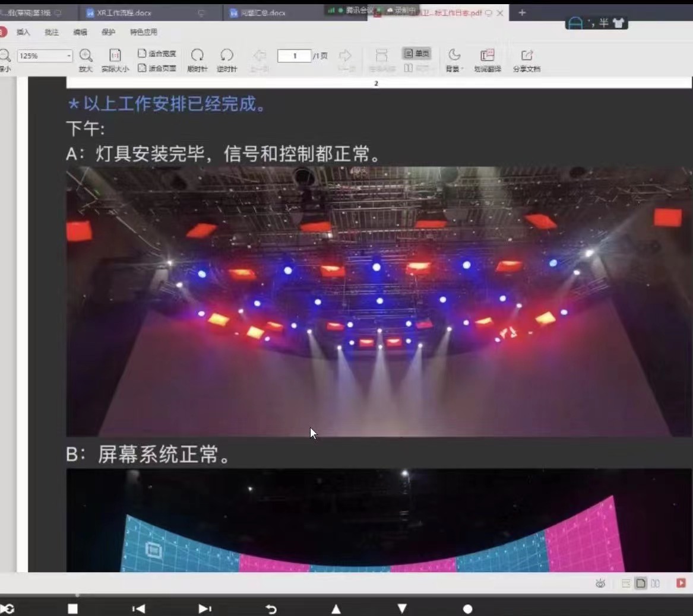693x616 pixels.
Task: Select single page view in status bar
Action: 640,583
